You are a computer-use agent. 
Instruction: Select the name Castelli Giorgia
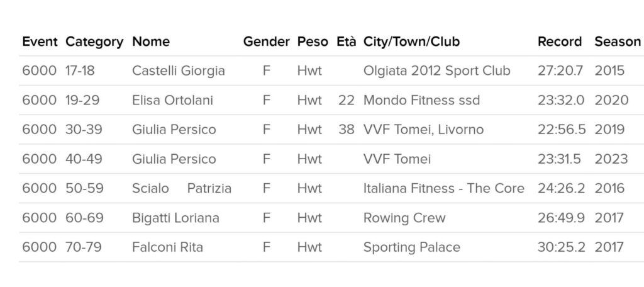coord(179,71)
